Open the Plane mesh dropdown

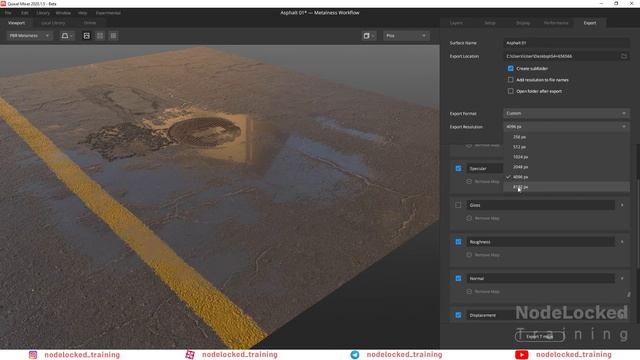coord(406,36)
